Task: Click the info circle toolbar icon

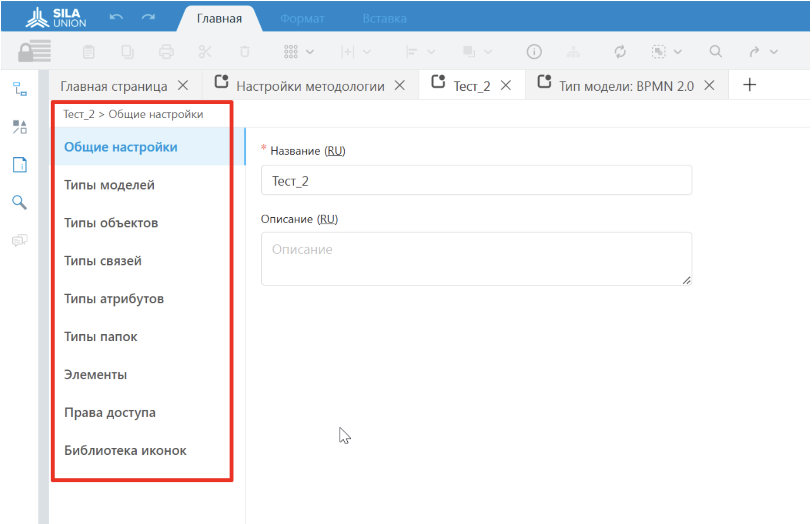Action: pos(534,52)
